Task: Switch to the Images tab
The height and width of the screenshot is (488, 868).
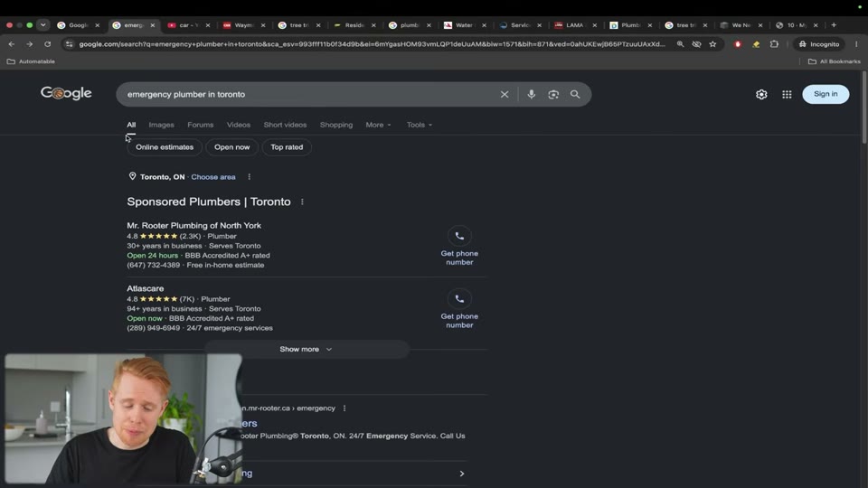Action: (161, 125)
